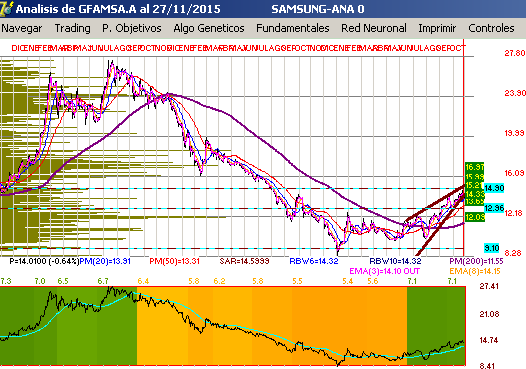Screen dimensions: 526x369
Task: Click the PM(200)=11.55 label
Action: coord(476,261)
